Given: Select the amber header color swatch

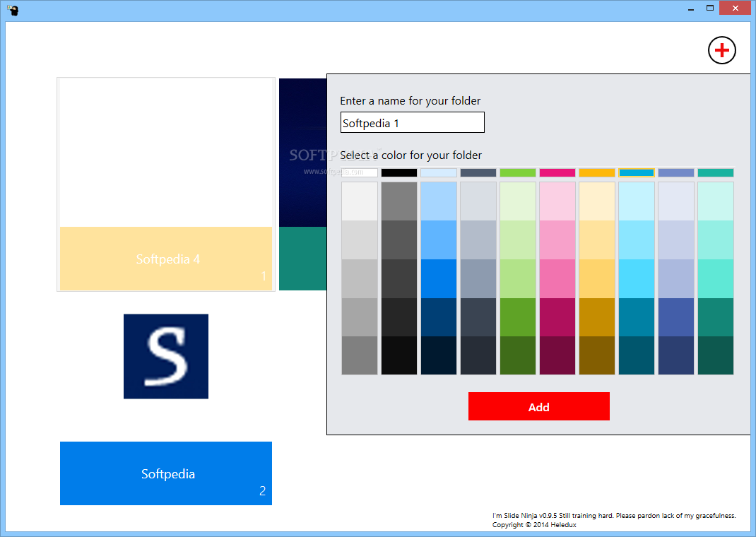Looking at the screenshot, I should 597,172.
